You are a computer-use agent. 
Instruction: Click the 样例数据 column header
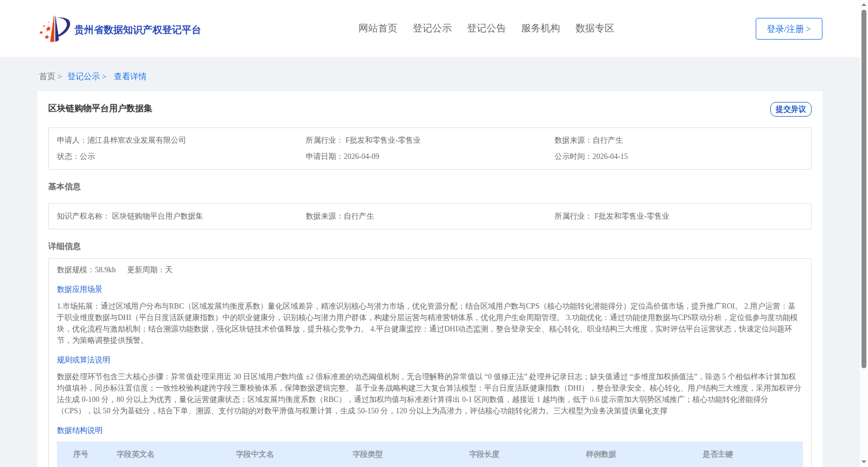point(601,454)
